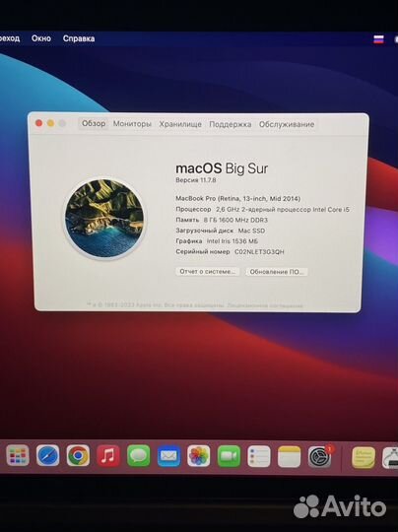Click the Отчет о системе button
The height and width of the screenshot is (532, 398).
207,272
